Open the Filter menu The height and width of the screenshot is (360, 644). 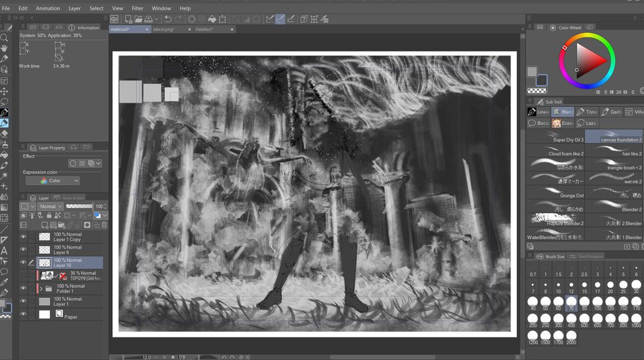click(138, 8)
